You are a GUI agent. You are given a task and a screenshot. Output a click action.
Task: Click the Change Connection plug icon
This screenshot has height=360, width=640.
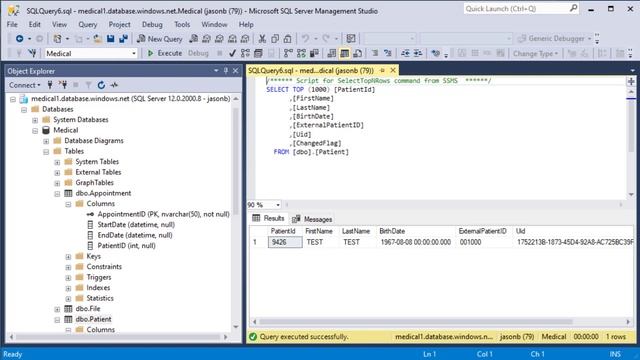click(x=32, y=53)
